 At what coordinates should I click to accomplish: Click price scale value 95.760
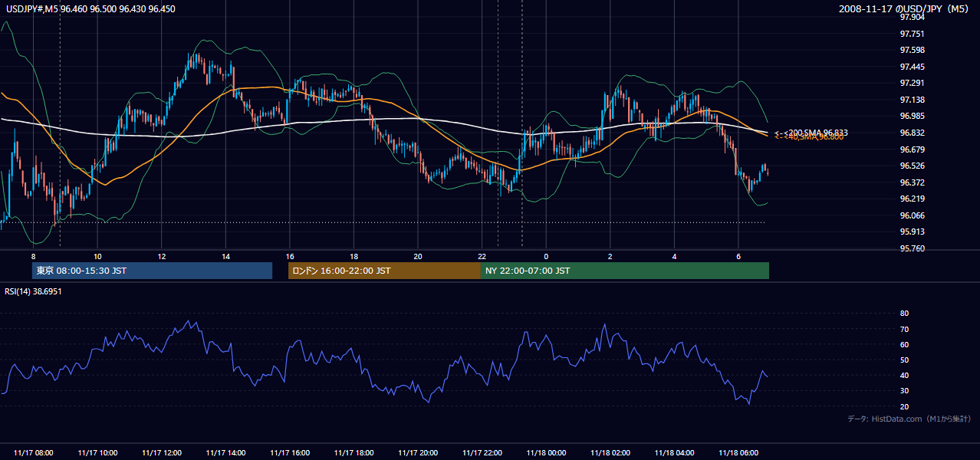pos(912,248)
